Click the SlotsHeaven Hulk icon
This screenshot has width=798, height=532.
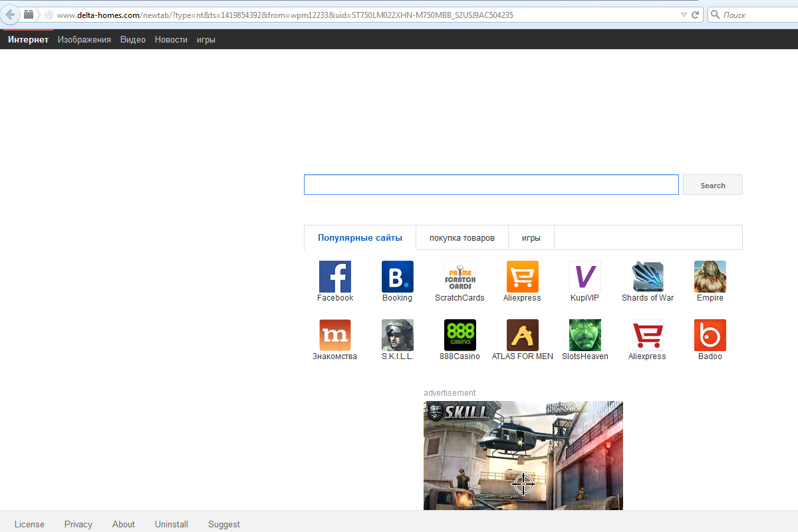point(585,335)
